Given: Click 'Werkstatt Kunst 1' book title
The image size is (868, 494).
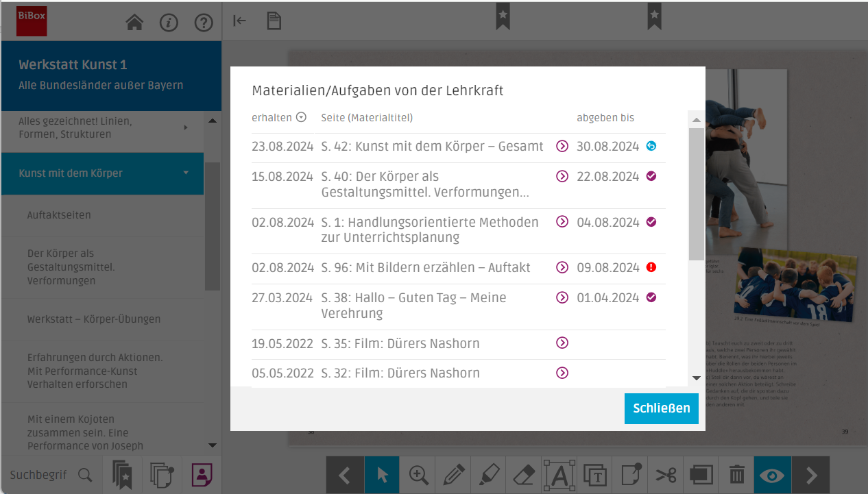Looking at the screenshot, I should point(73,65).
